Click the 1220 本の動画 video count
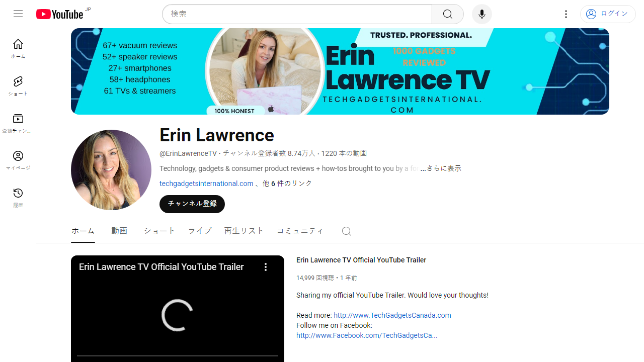The image size is (644, 362). pos(344,153)
